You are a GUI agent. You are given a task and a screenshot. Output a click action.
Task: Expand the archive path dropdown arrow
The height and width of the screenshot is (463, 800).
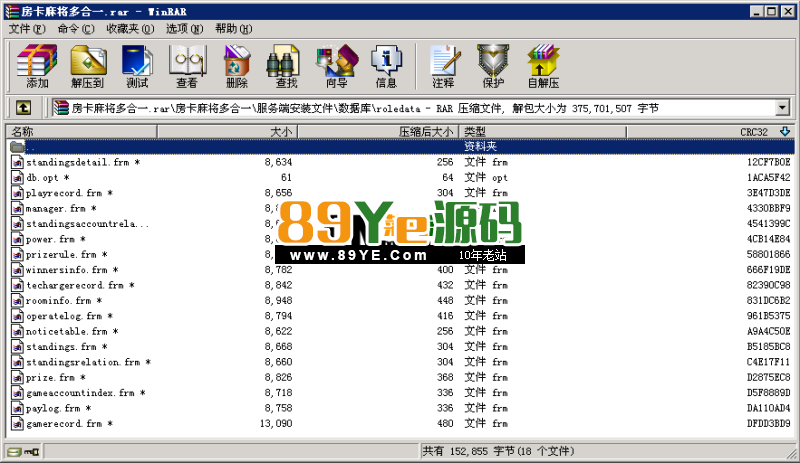(782, 108)
